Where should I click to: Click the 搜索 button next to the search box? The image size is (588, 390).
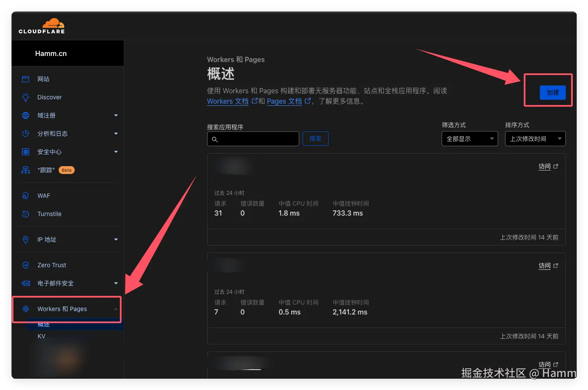pos(315,138)
